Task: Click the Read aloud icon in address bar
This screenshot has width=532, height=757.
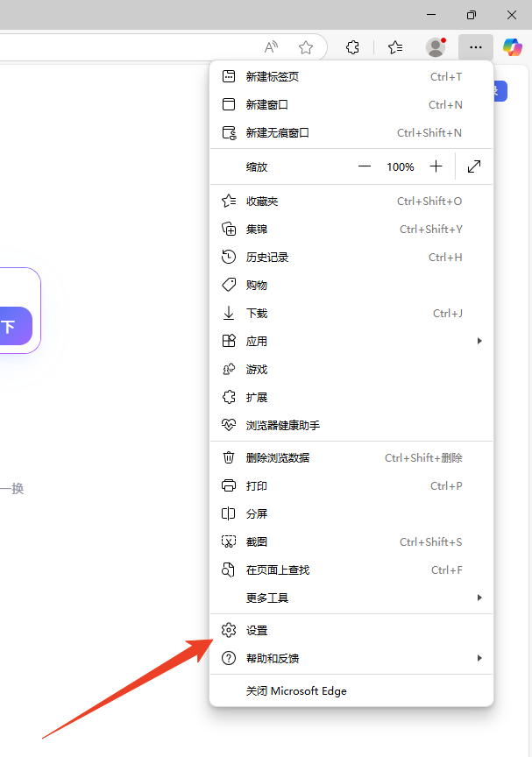Action: (x=272, y=47)
